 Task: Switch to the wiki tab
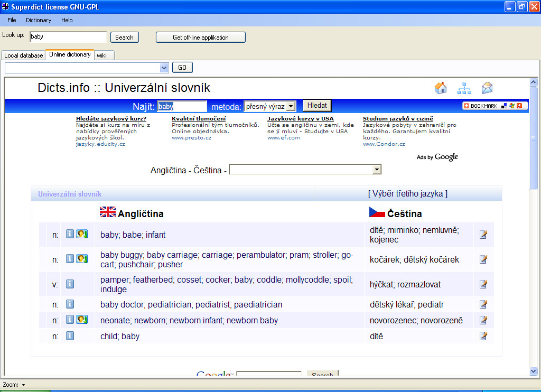(101, 55)
